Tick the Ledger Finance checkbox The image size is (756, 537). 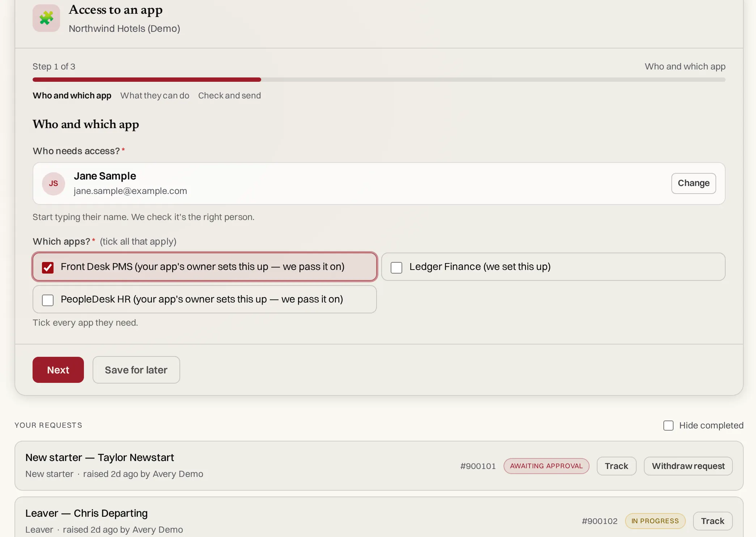pyautogui.click(x=396, y=267)
